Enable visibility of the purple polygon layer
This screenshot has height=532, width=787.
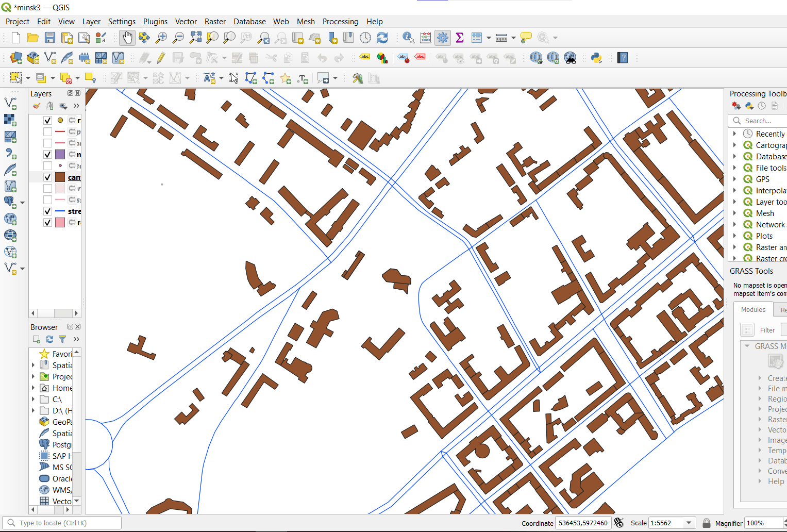click(47, 154)
